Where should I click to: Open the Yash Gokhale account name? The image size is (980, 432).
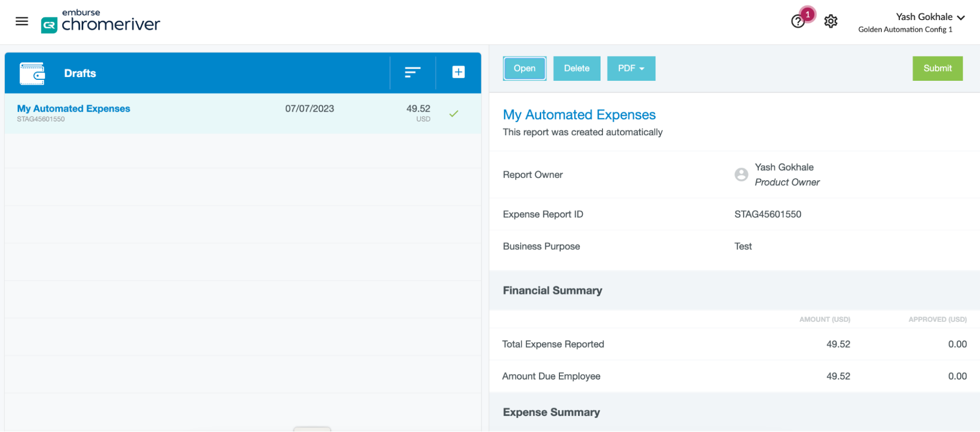(x=924, y=17)
